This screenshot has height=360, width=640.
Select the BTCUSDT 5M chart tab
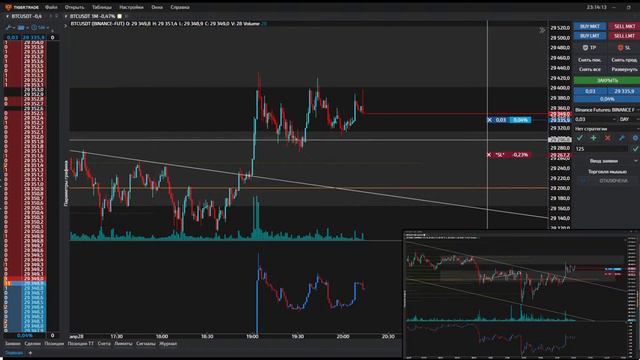point(92,16)
